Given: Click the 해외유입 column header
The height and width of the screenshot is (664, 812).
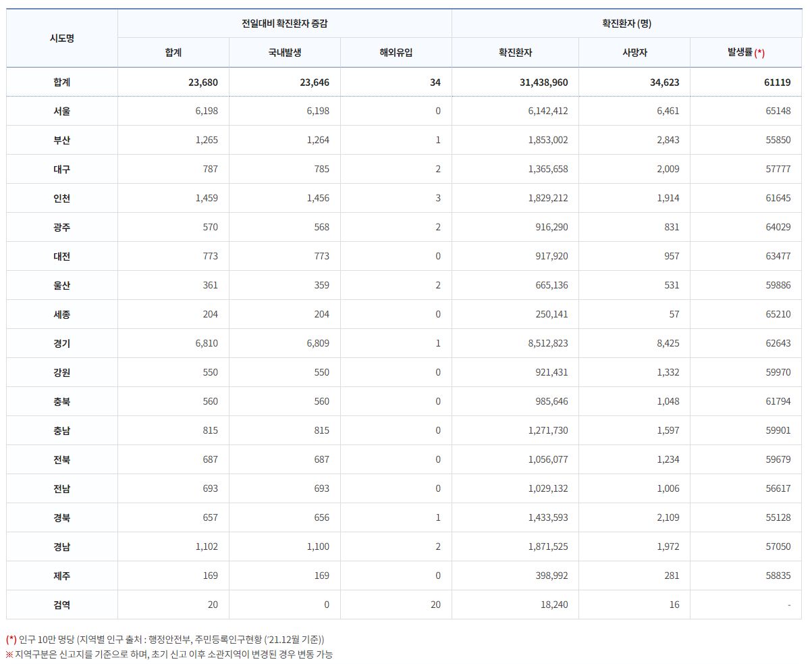Looking at the screenshot, I should [x=396, y=53].
